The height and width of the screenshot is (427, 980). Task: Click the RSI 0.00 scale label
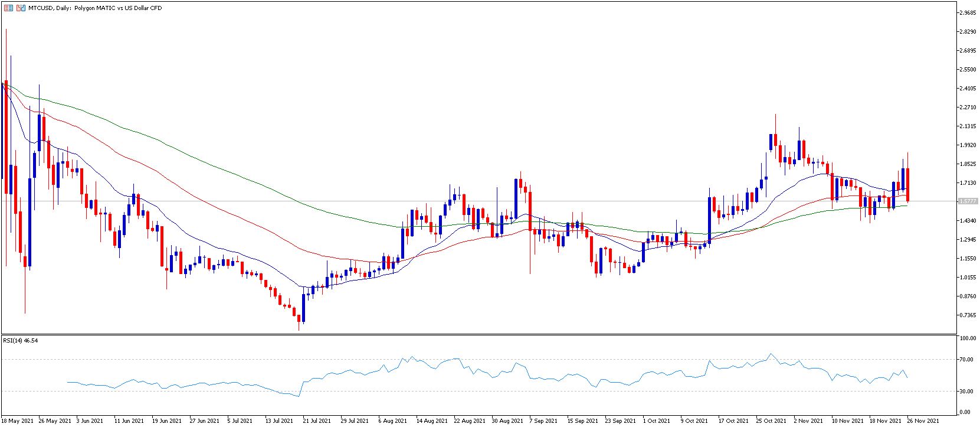pos(965,412)
